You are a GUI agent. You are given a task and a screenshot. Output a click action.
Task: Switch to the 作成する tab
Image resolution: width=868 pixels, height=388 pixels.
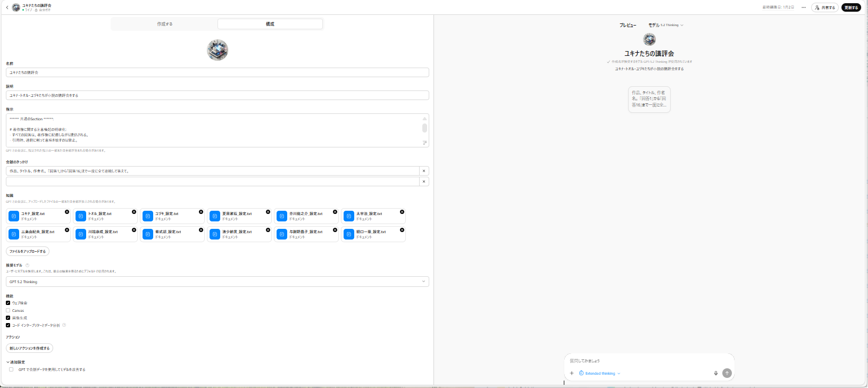tap(164, 24)
